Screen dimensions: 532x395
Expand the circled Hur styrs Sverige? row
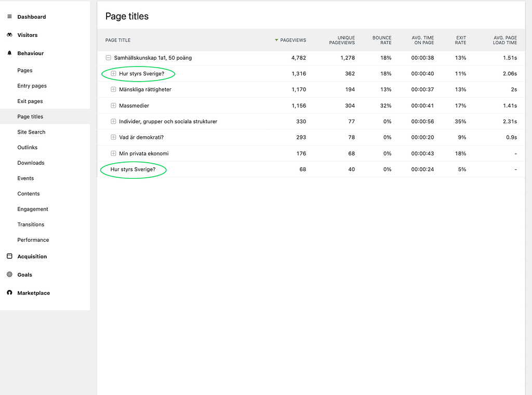(113, 73)
